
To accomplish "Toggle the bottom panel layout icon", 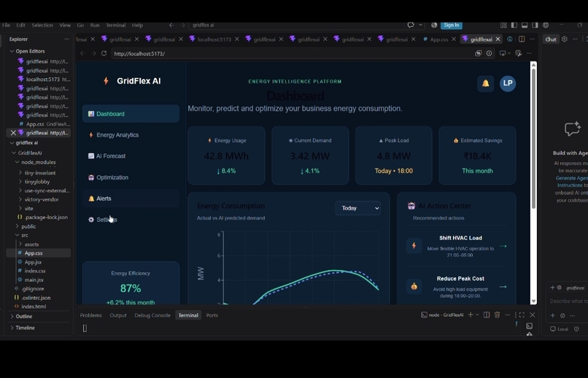I will 525,25.
